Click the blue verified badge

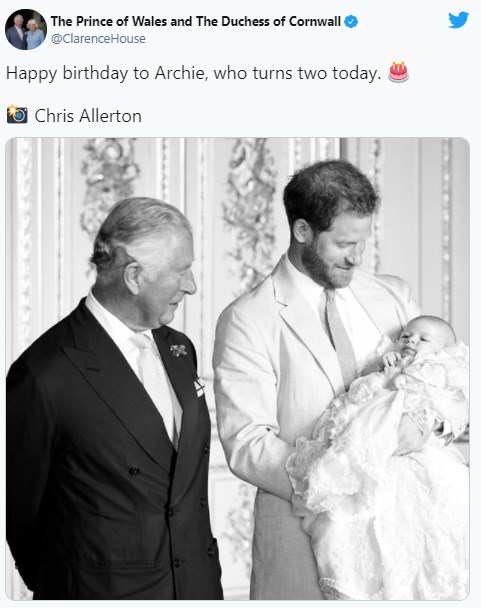tap(351, 22)
